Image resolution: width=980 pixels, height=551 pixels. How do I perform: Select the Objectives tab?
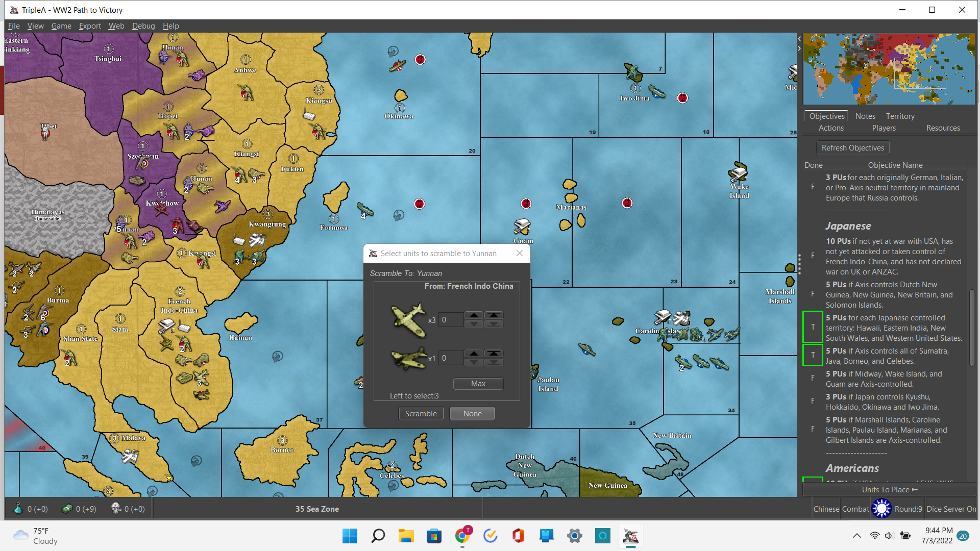pyautogui.click(x=826, y=116)
